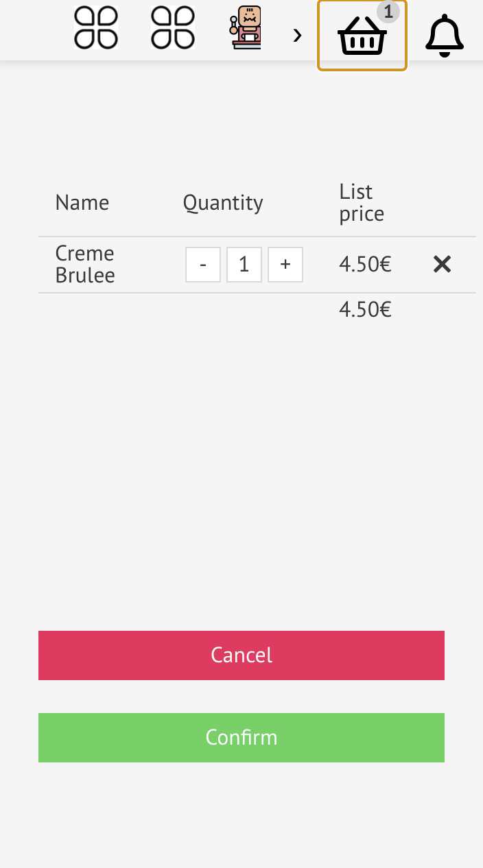The image size is (483, 868).
Task: Click the first four-leaf clover icon
Action: (96, 28)
